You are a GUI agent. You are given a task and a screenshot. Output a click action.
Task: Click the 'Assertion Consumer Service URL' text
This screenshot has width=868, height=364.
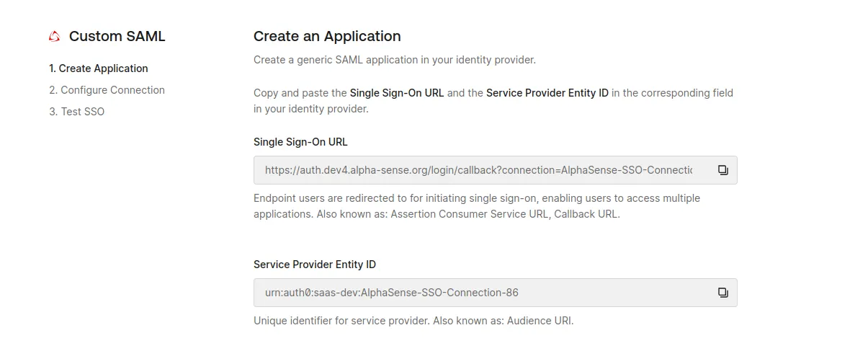point(470,214)
